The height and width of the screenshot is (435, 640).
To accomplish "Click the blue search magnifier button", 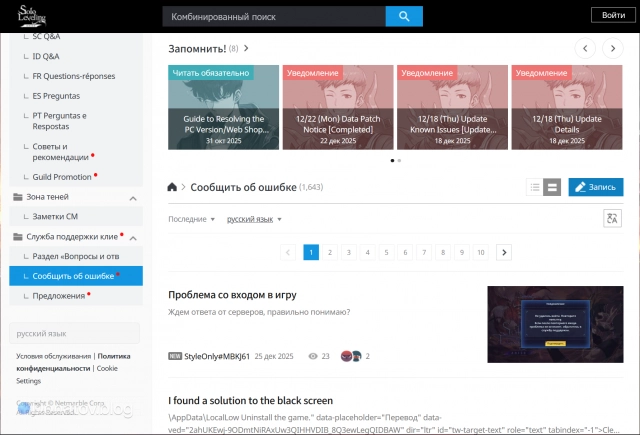I will click(404, 17).
